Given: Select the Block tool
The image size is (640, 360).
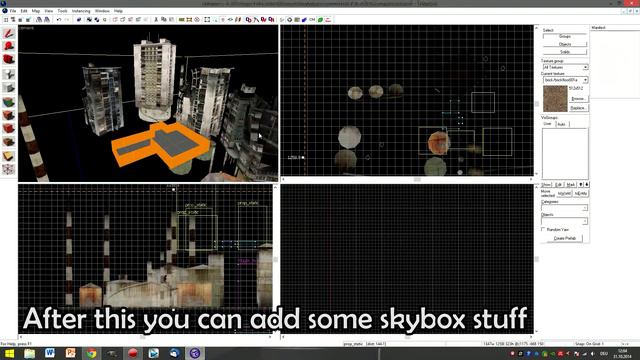Looking at the screenshot, I should click(9, 88).
